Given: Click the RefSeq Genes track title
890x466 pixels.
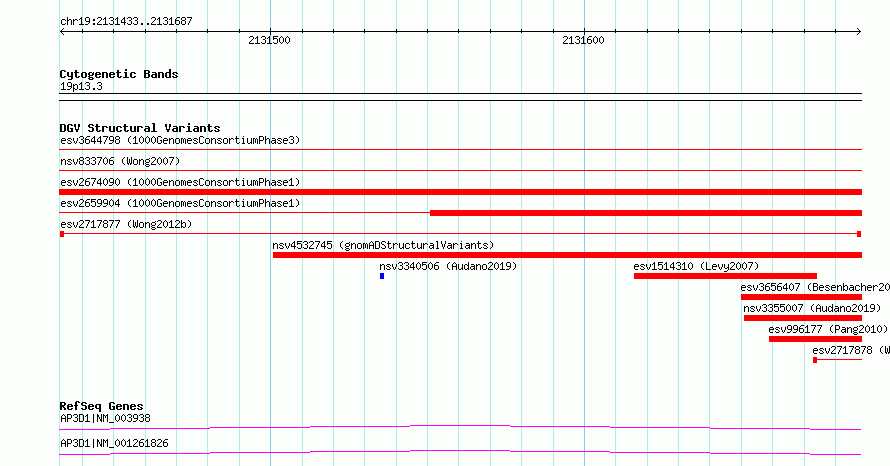Looking at the screenshot, I should click(x=102, y=406).
